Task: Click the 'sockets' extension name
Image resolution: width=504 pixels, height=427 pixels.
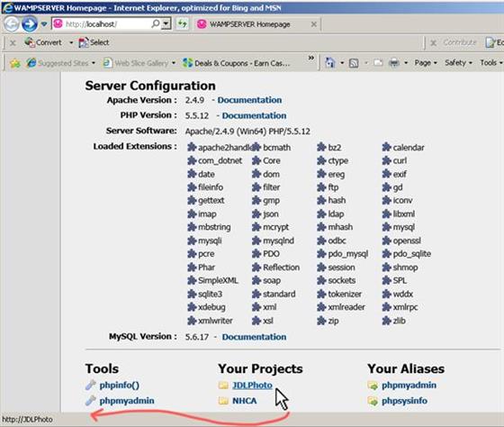Action: pyautogui.click(x=342, y=280)
